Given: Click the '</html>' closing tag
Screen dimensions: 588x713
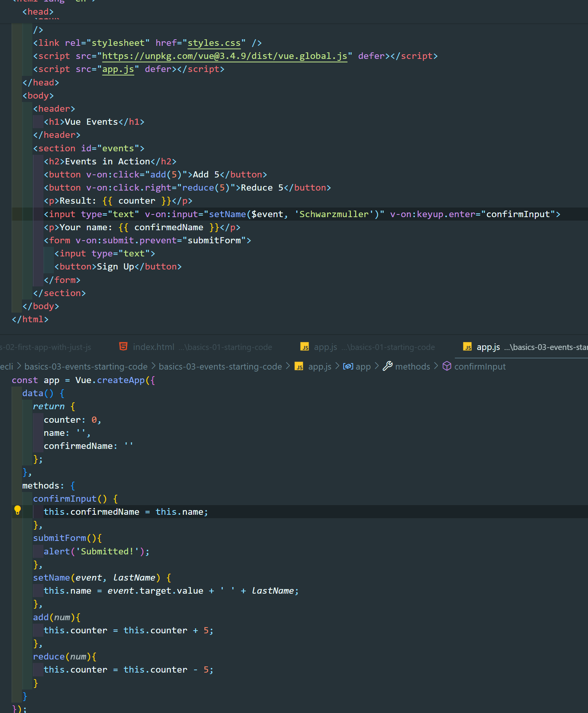Looking at the screenshot, I should [x=30, y=320].
